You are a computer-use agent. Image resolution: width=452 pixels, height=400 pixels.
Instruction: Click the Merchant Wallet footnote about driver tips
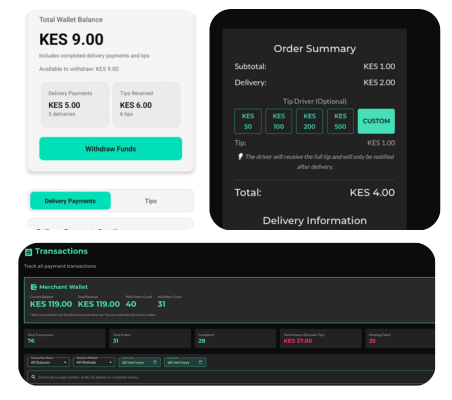(x=93, y=315)
